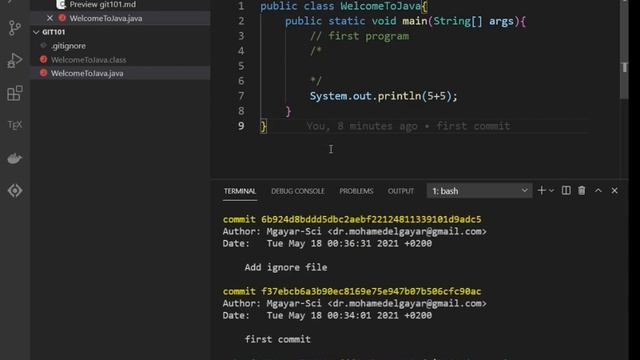Open the Extensions view
The height and width of the screenshot is (360, 640).
pos(15,93)
